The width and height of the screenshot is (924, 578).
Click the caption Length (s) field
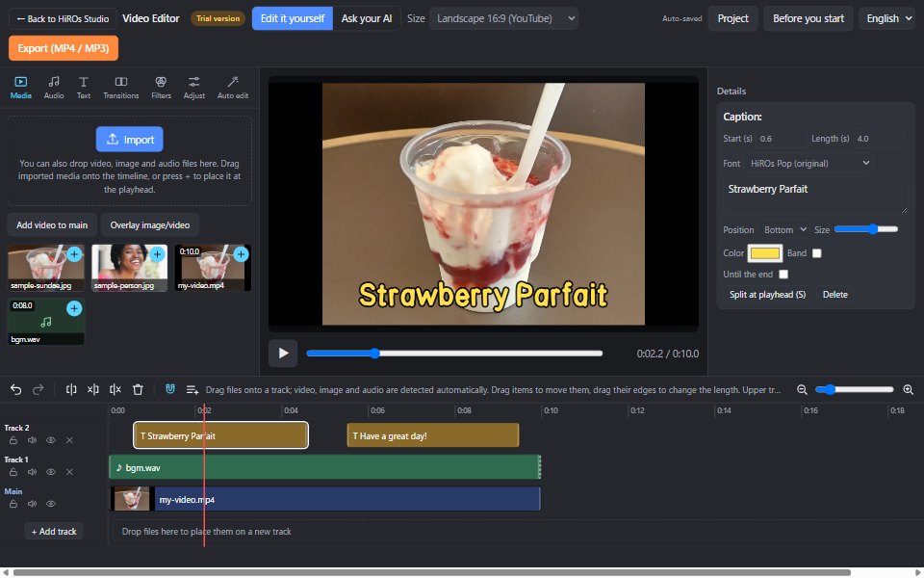(879, 139)
